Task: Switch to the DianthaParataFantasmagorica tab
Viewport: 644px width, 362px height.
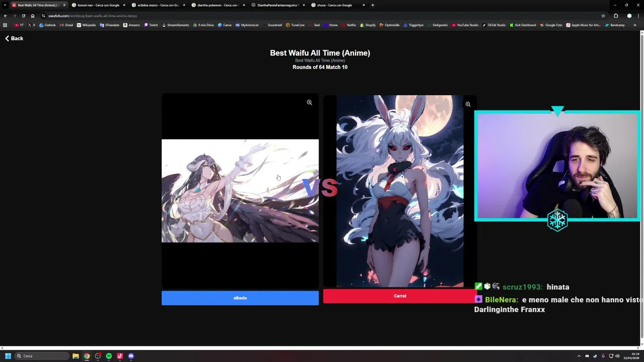Action: tap(278, 5)
